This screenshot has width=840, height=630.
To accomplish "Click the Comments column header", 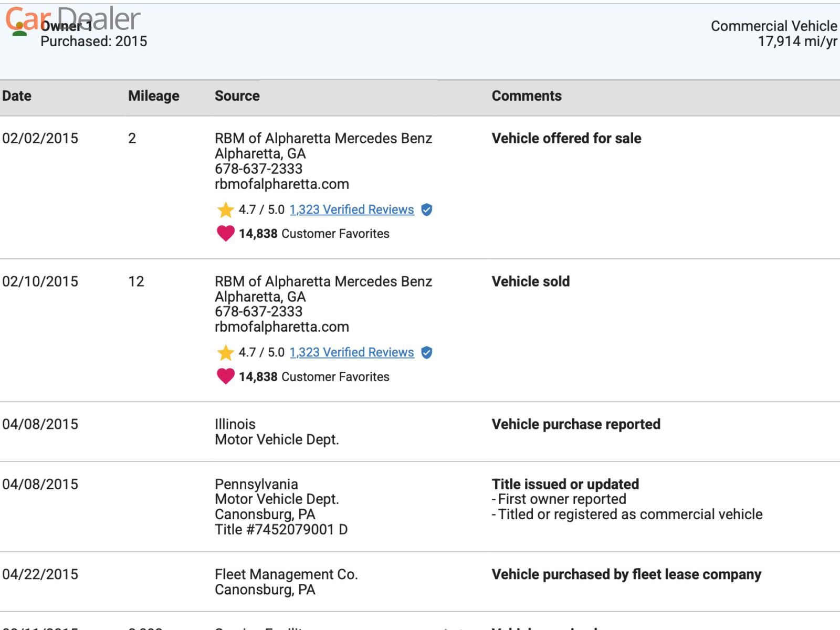I will coord(526,96).
